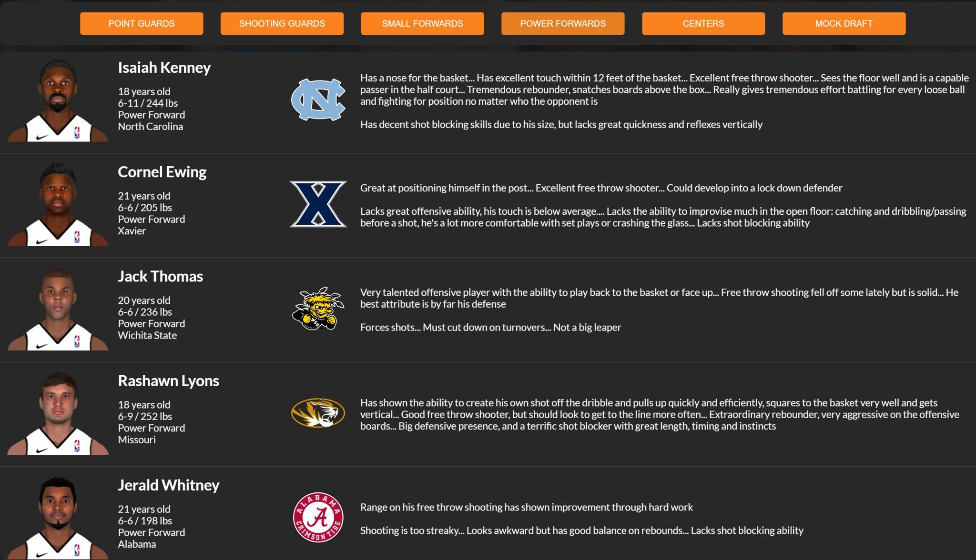
Task: Click the Missouri Tigers logo
Action: [x=318, y=413]
